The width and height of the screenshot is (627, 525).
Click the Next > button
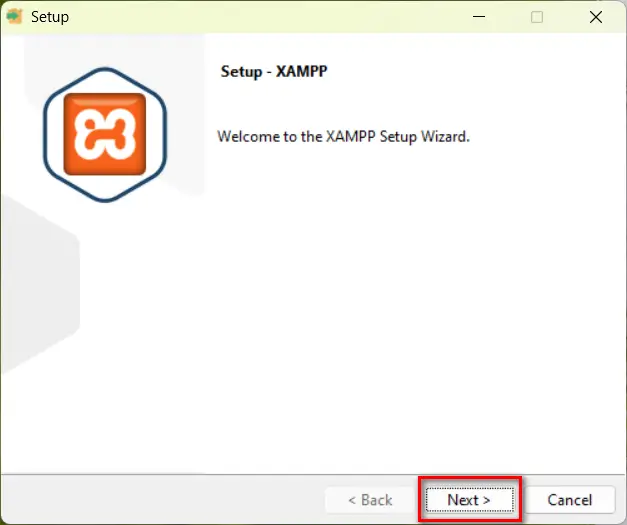click(x=469, y=499)
